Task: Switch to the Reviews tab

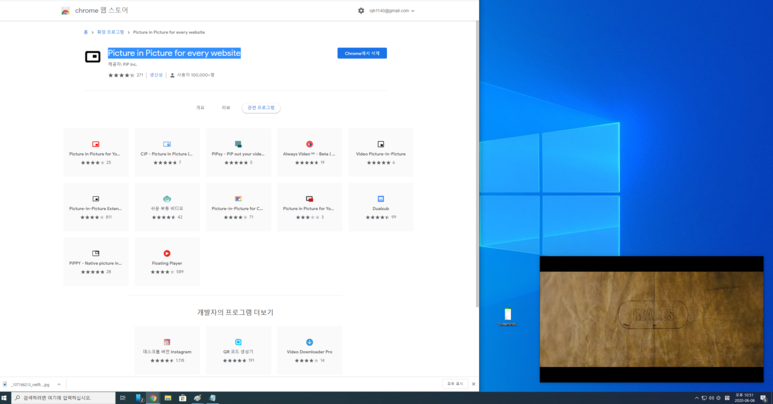Action: pyautogui.click(x=226, y=108)
